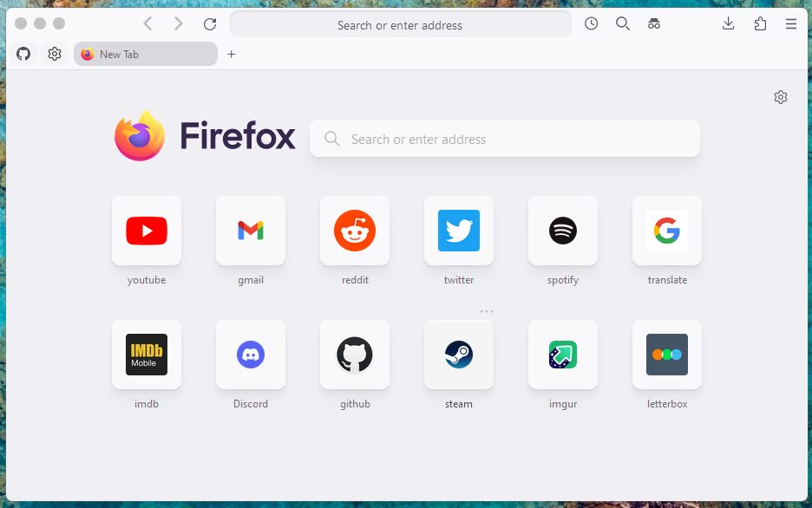The image size is (812, 508).
Task: Open the new tab page settings gear
Action: (x=780, y=97)
